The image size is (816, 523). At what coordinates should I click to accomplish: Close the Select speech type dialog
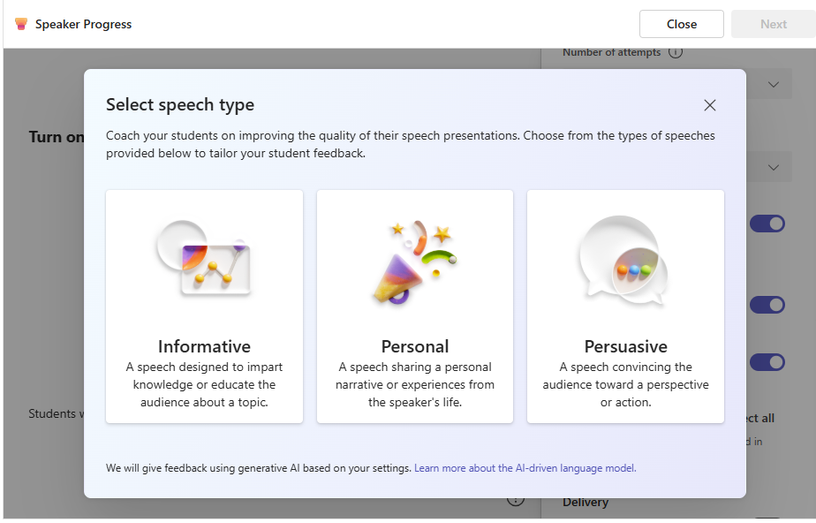709,105
